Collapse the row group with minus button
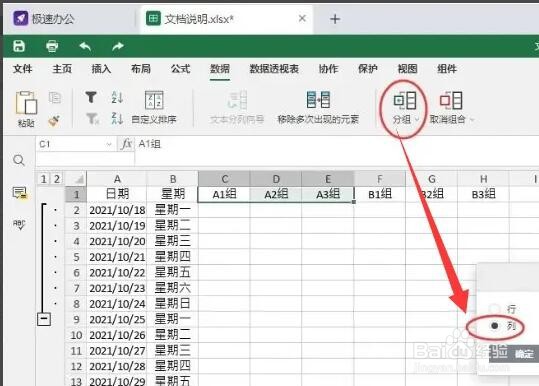The width and height of the screenshot is (539, 386). [44, 319]
